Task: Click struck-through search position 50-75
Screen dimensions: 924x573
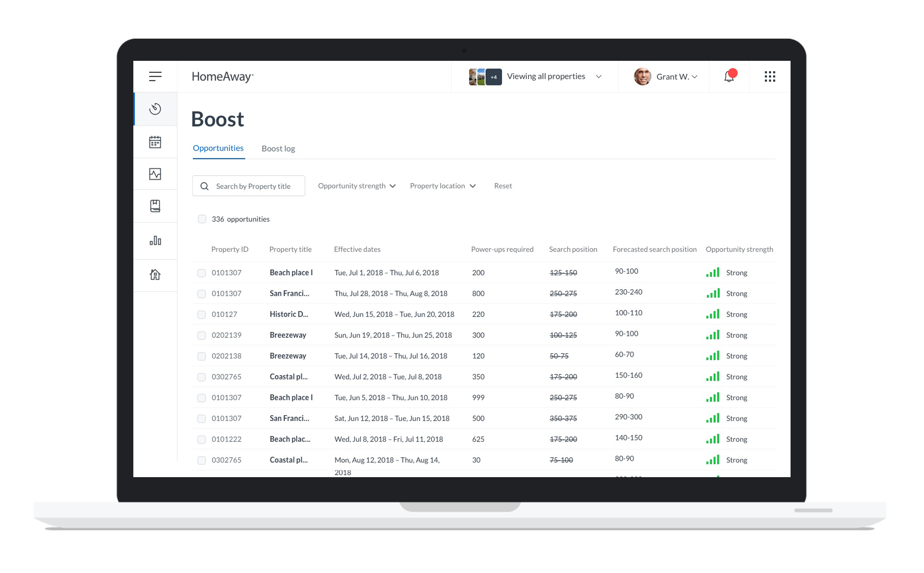Action: point(559,356)
